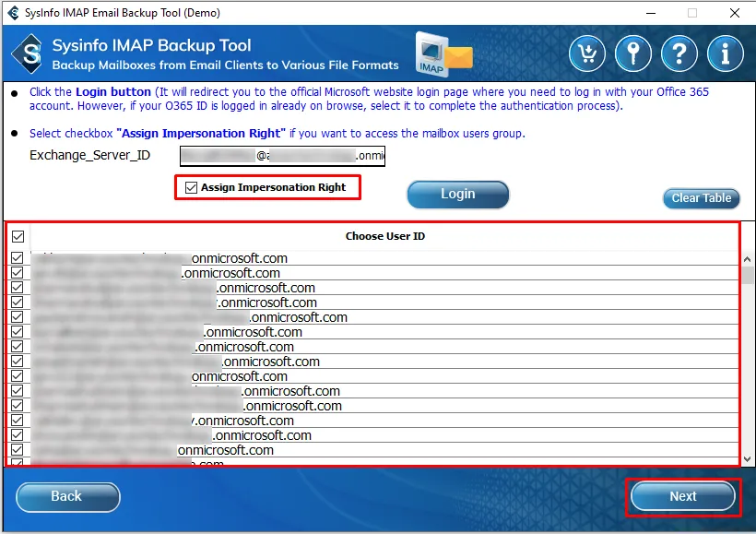Open the key activation icon
Image resolution: width=756 pixels, height=534 pixels.
633,53
